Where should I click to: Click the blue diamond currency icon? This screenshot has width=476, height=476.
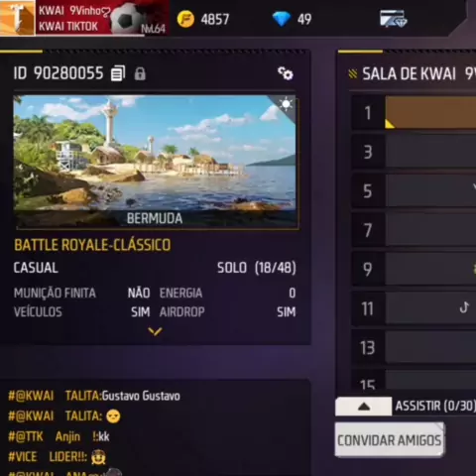(282, 19)
